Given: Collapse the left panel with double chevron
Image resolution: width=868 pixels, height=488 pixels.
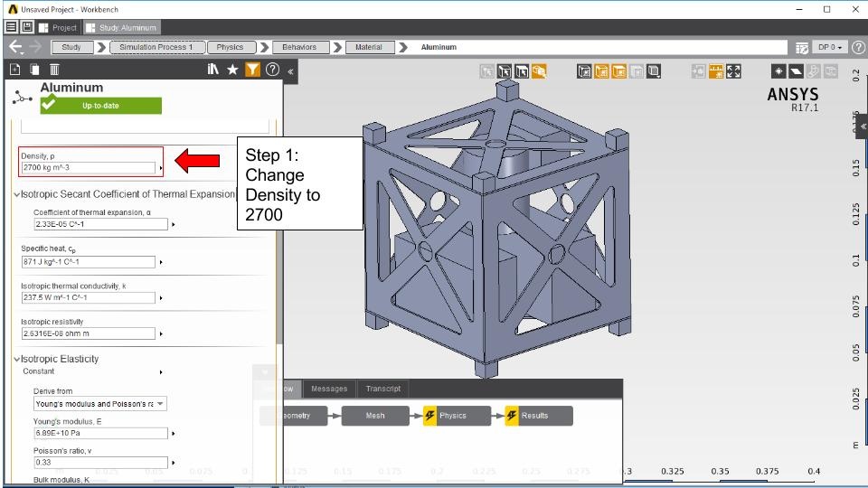Looking at the screenshot, I should coord(290,71).
